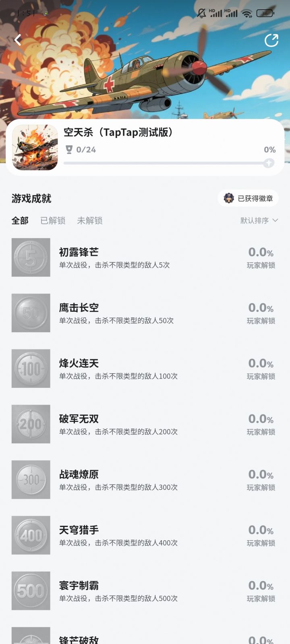Tap the 烽火连天 badge with number 100
The width and height of the screenshot is (290, 644).
pos(31,368)
